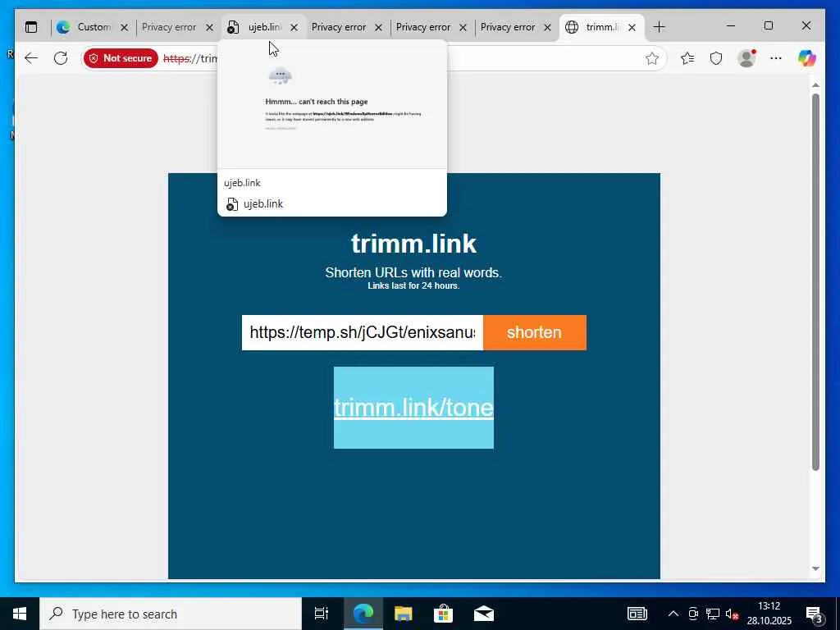Click the scrollbar up arrow
Screen dimensions: 840x630
tap(815, 85)
